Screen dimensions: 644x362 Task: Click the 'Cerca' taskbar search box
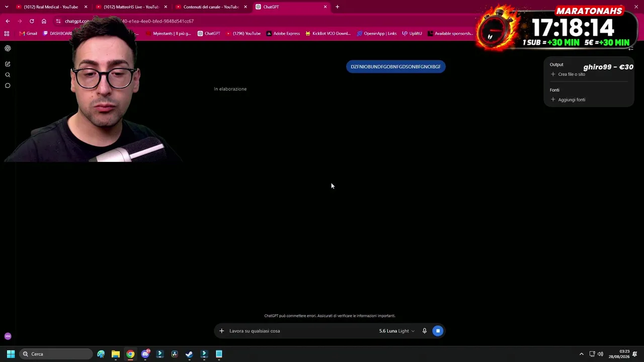pyautogui.click(x=56, y=354)
